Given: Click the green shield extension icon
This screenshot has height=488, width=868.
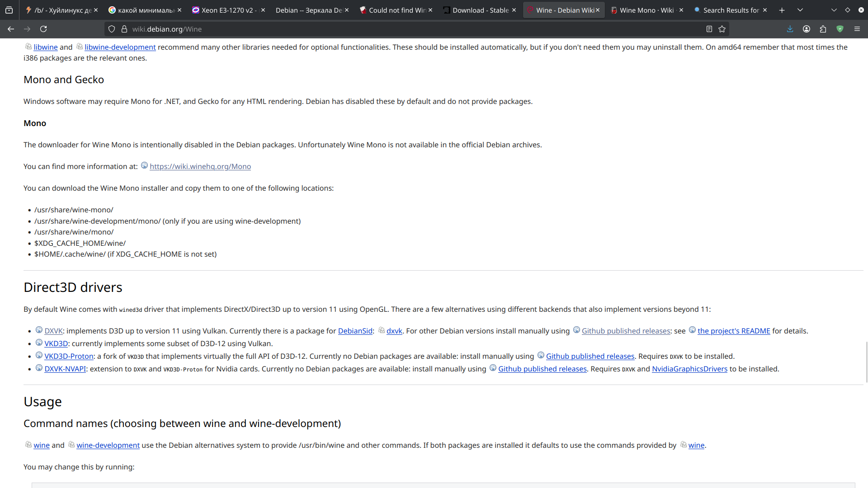Looking at the screenshot, I should [x=840, y=29].
